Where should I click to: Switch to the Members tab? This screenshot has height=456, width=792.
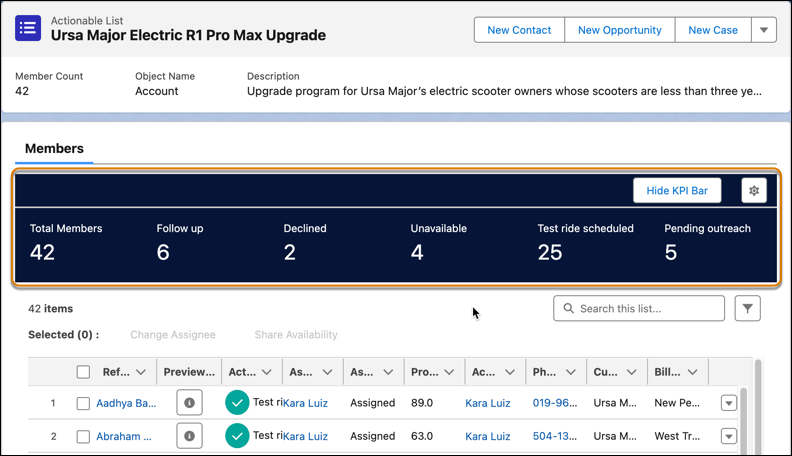pos(54,148)
